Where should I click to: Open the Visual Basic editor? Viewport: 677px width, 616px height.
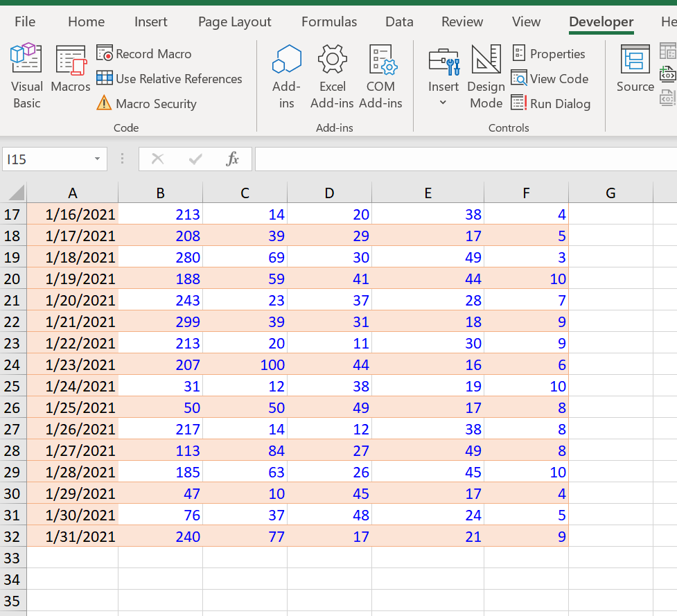pos(26,76)
